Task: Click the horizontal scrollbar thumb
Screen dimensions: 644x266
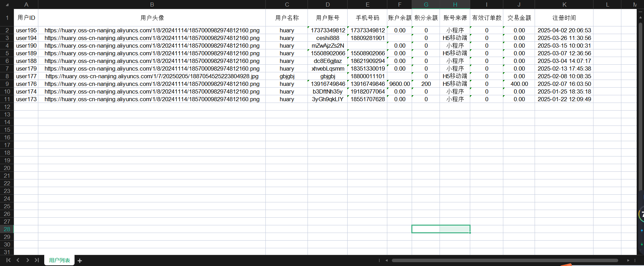Action: click(x=504, y=260)
